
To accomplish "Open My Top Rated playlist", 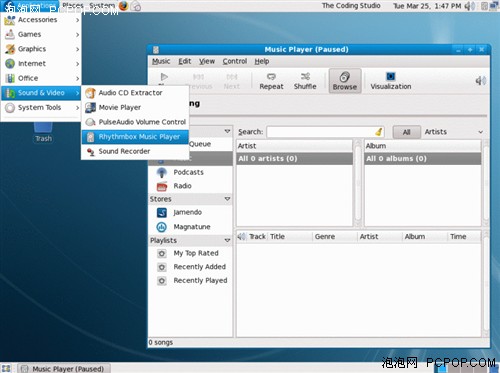I will [x=196, y=253].
